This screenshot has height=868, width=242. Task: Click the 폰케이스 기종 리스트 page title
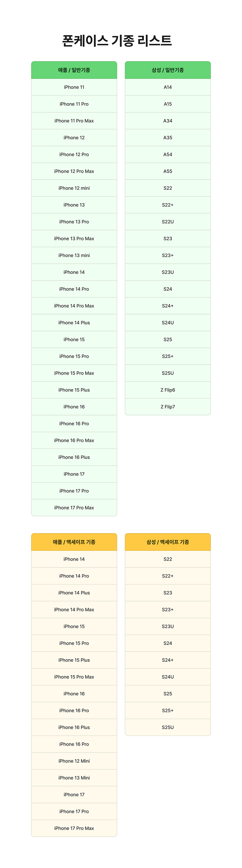pos(117,41)
